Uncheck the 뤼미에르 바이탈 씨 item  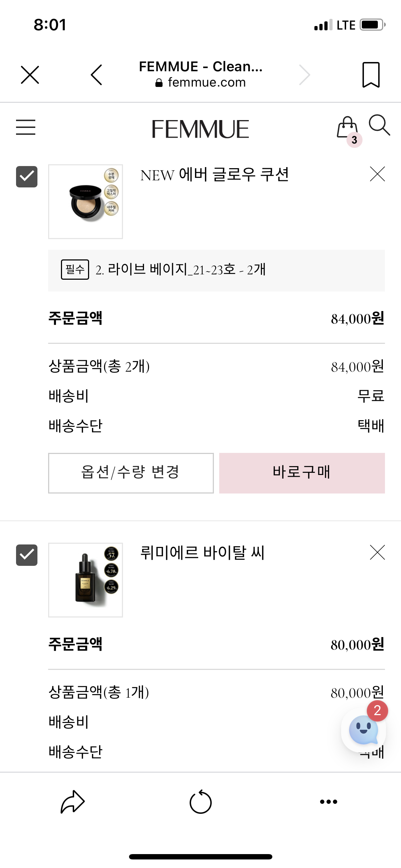click(x=27, y=555)
